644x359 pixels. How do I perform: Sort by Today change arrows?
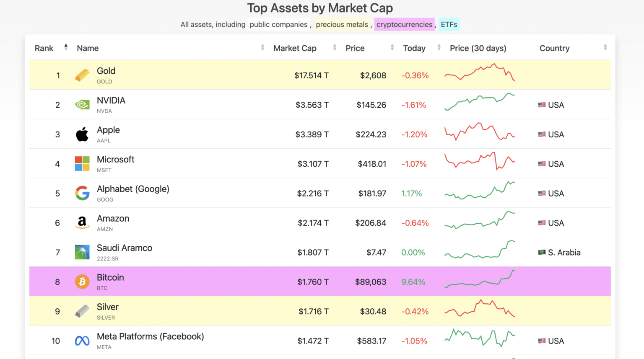point(439,47)
